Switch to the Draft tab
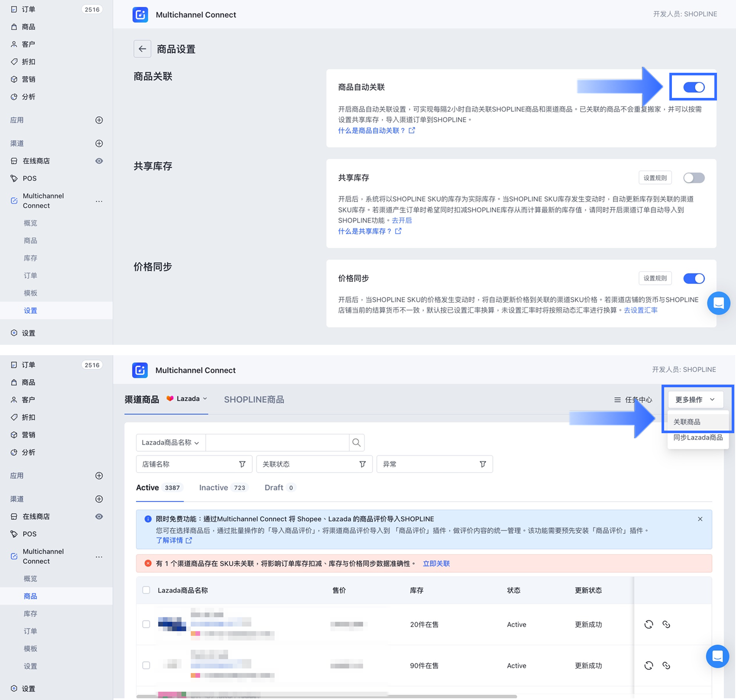Screen dimensions: 736x700 [x=280, y=488]
